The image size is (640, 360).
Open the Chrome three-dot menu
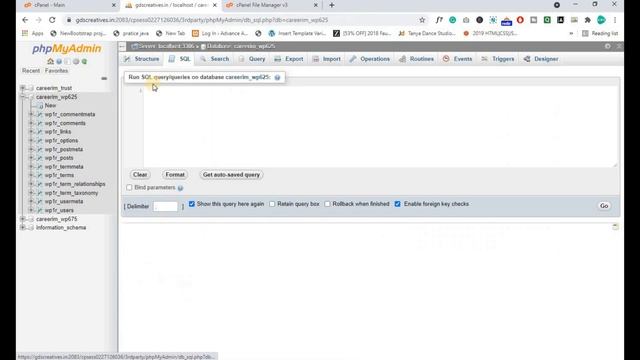[615, 20]
